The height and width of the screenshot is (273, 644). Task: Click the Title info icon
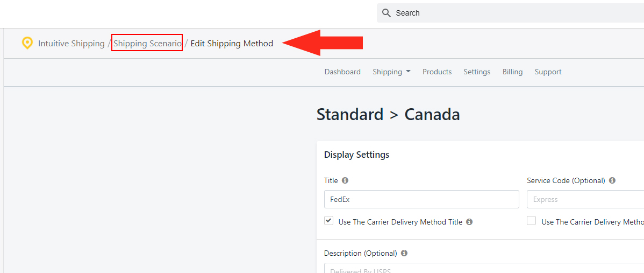click(x=345, y=181)
